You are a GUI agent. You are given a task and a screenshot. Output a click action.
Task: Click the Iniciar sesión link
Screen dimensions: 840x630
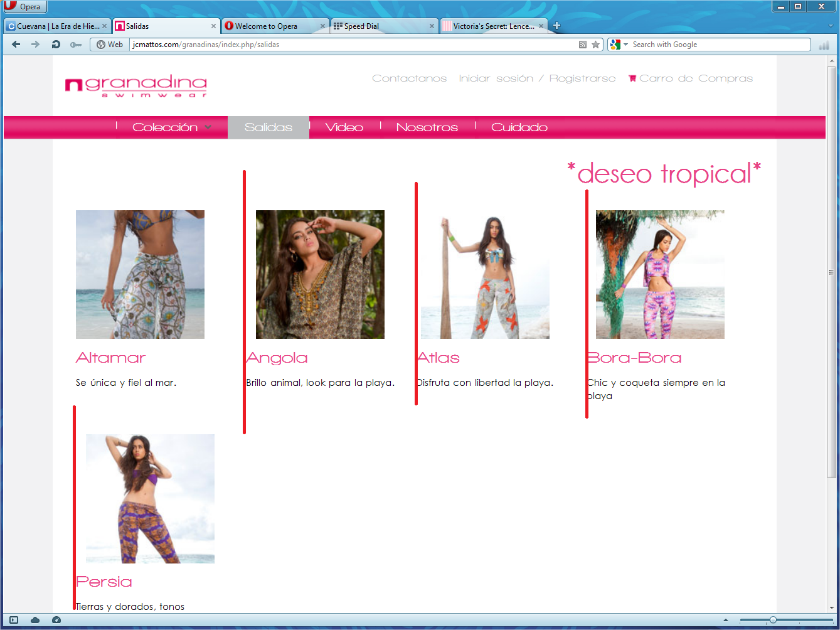coord(496,78)
